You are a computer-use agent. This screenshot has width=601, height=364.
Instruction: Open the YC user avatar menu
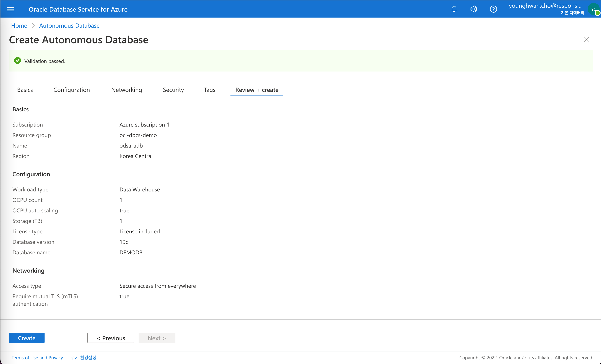pyautogui.click(x=594, y=9)
